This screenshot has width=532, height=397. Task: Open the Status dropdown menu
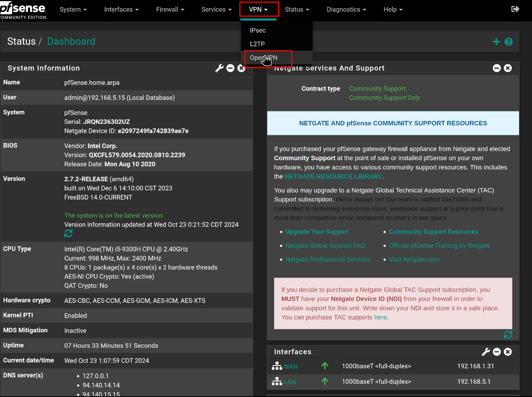297,10
